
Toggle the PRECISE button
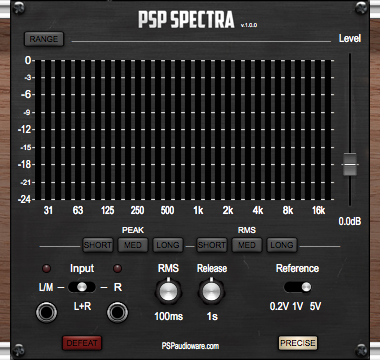point(298,343)
